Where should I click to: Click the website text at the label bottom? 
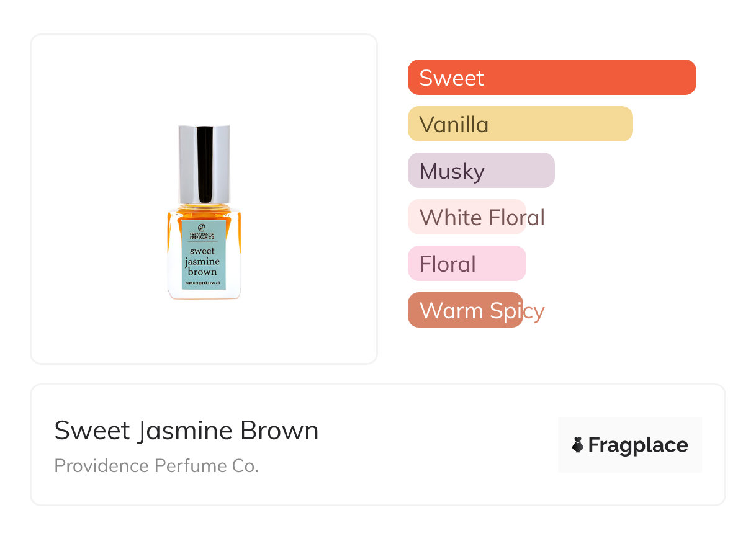click(204, 283)
